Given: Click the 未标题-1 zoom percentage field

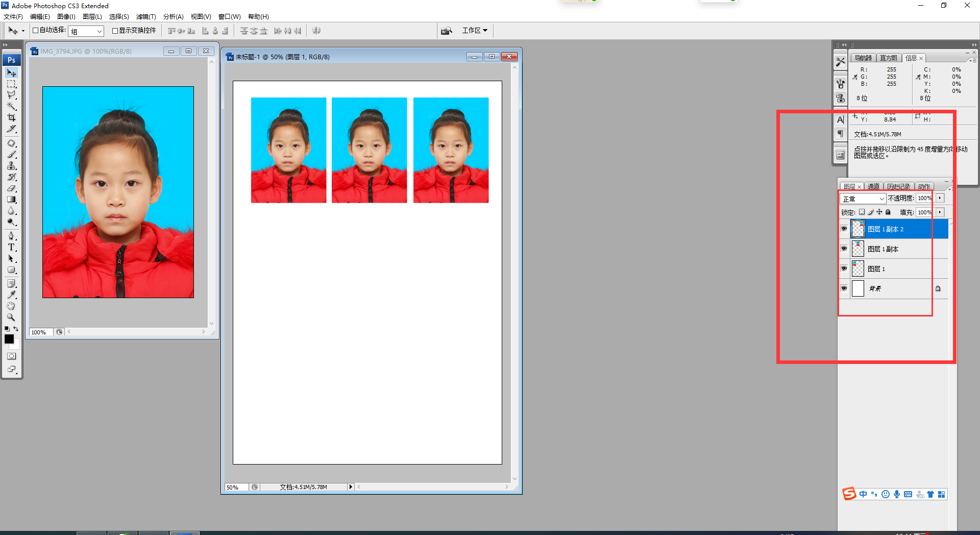Looking at the screenshot, I should pos(236,487).
